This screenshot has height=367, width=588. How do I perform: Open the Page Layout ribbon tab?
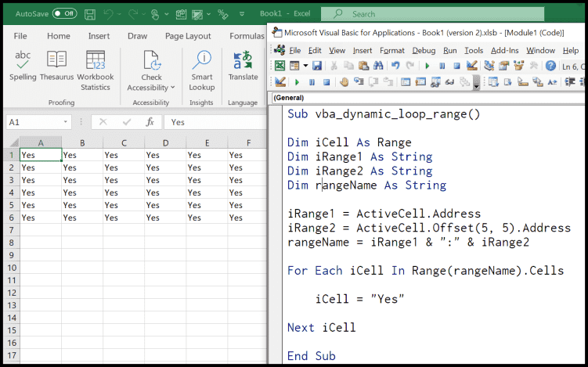pos(188,36)
